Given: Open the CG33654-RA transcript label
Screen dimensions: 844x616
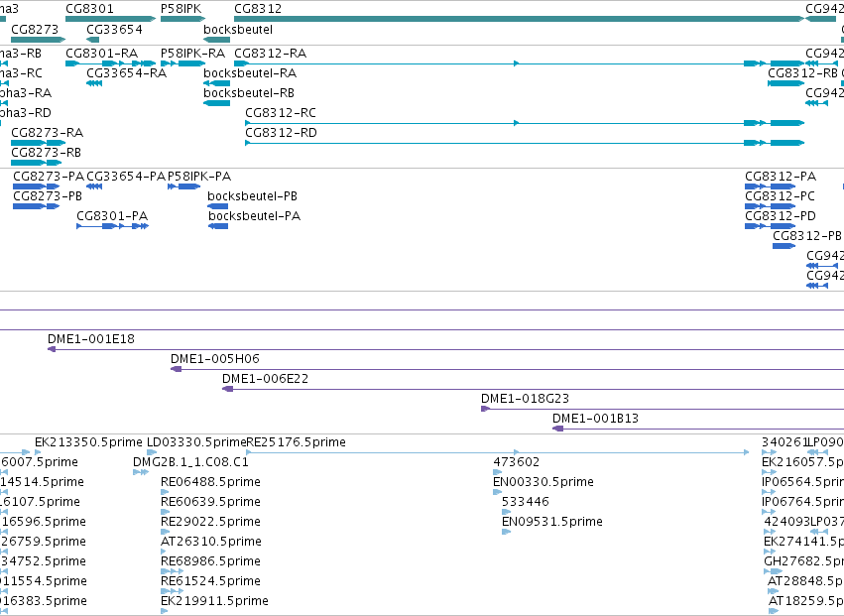Looking at the screenshot, I should click(127, 73).
